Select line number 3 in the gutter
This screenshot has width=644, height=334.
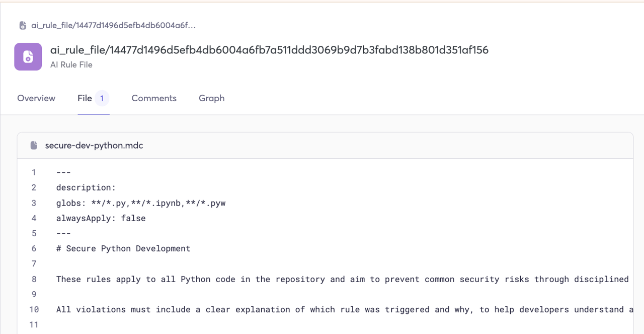coord(34,203)
